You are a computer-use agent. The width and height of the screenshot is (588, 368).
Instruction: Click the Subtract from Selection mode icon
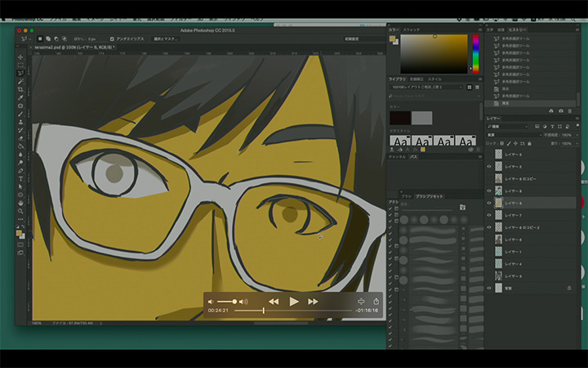(x=56, y=38)
